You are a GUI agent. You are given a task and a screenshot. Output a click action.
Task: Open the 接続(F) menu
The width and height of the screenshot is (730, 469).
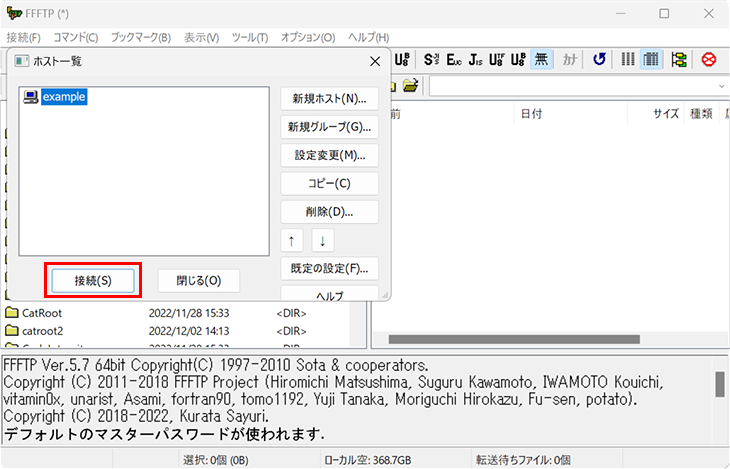tap(23, 38)
